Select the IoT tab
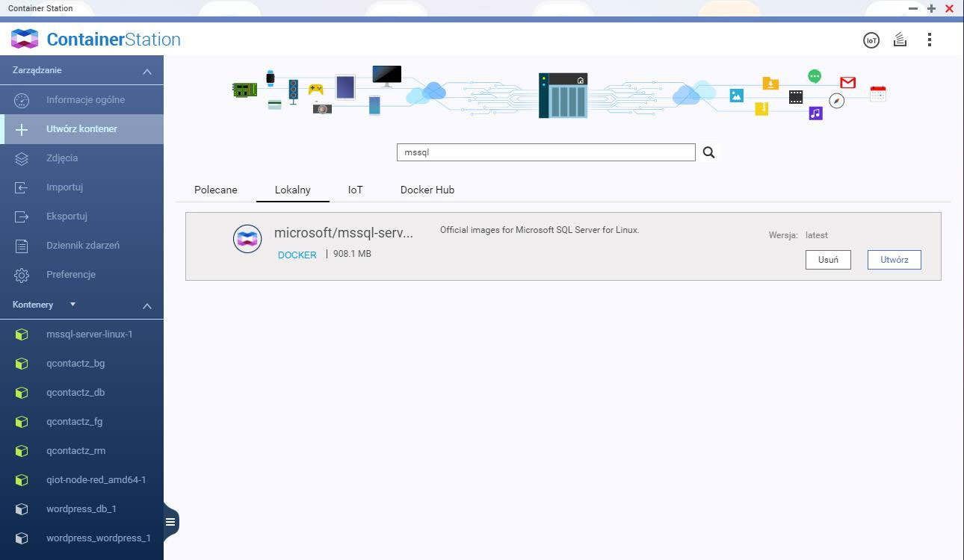The height and width of the screenshot is (560, 964). coord(355,190)
